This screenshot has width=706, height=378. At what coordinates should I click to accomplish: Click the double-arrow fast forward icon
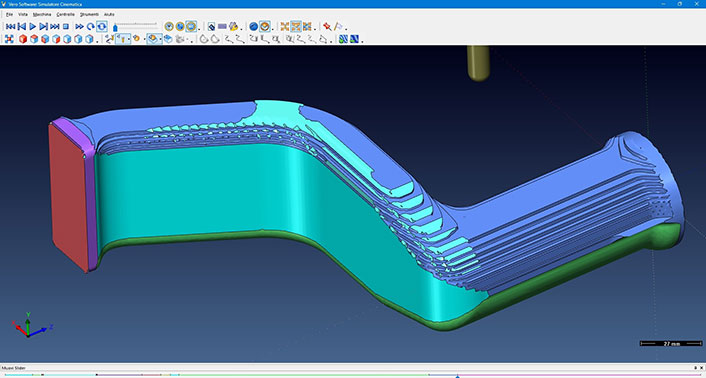pyautogui.click(x=80, y=27)
